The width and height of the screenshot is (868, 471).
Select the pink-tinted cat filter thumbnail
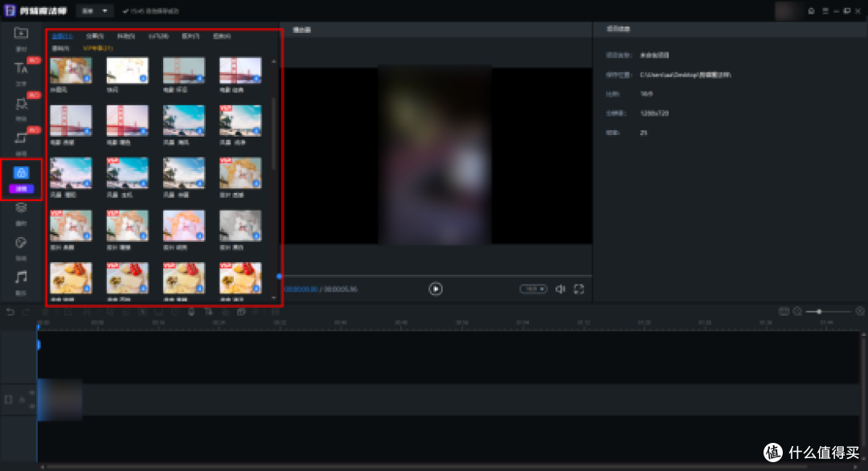pyautogui.click(x=184, y=225)
